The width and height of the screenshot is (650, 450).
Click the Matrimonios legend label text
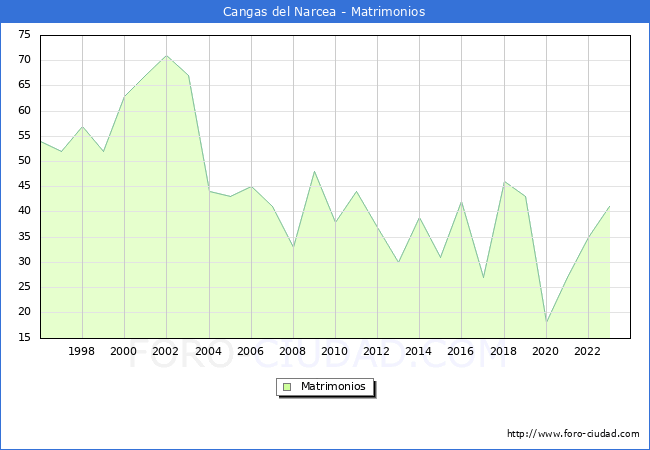pos(334,386)
